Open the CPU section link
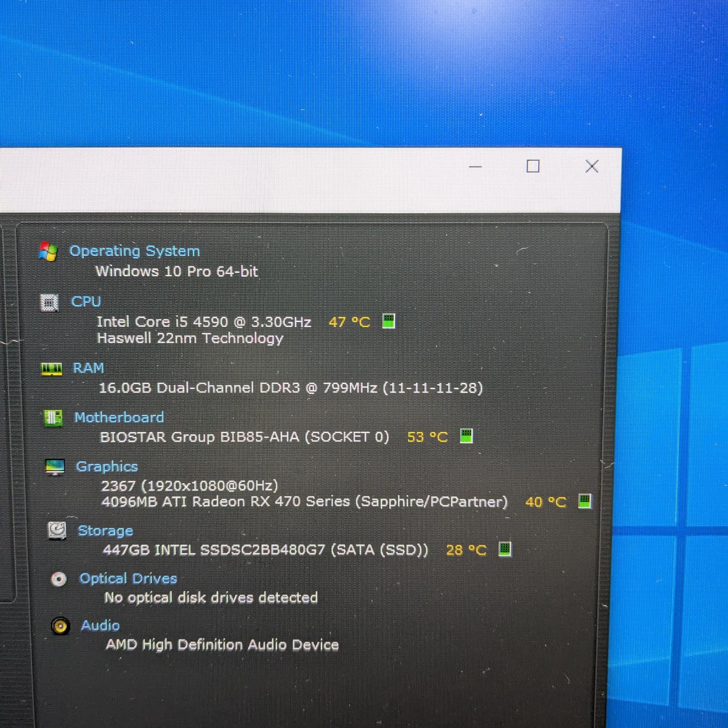 point(86,302)
